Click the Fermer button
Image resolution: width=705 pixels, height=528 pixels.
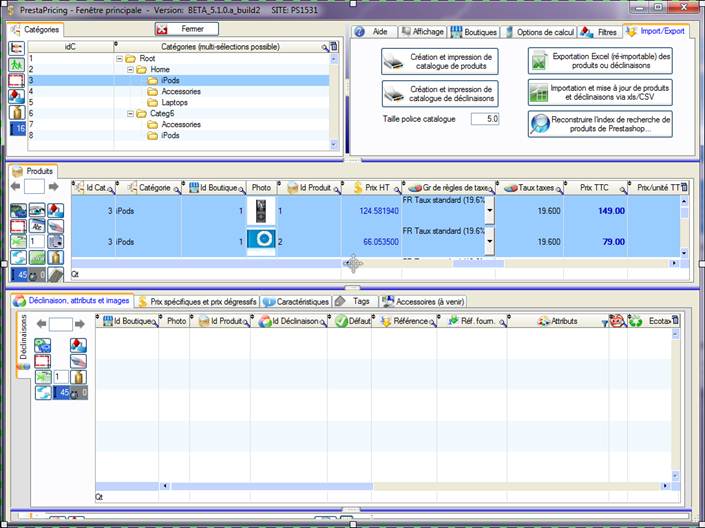point(186,30)
